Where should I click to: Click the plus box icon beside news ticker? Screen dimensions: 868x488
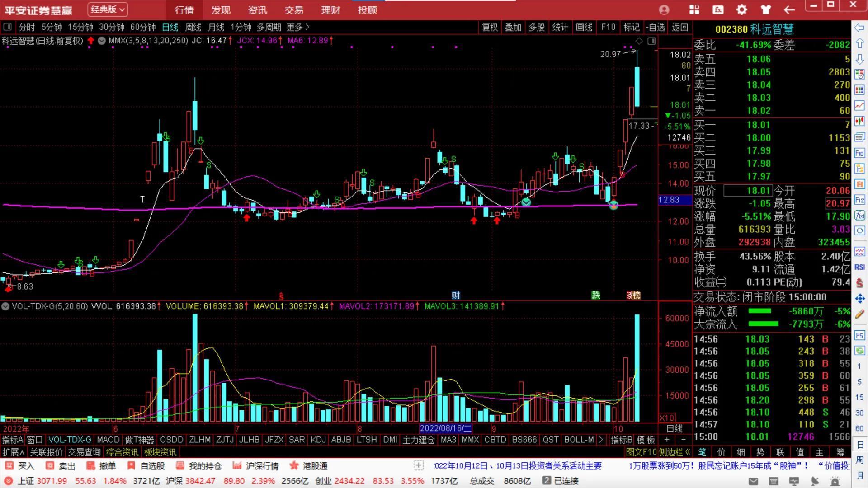tap(419, 465)
